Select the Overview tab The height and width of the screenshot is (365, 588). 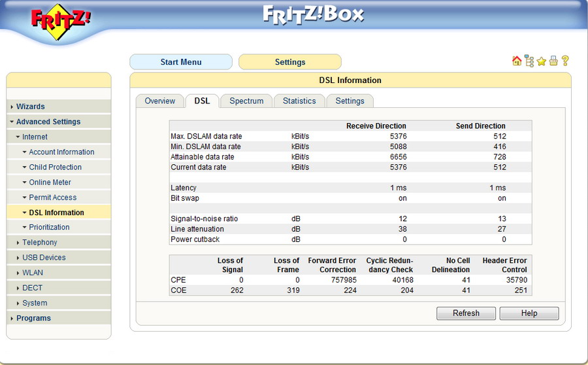pos(160,101)
